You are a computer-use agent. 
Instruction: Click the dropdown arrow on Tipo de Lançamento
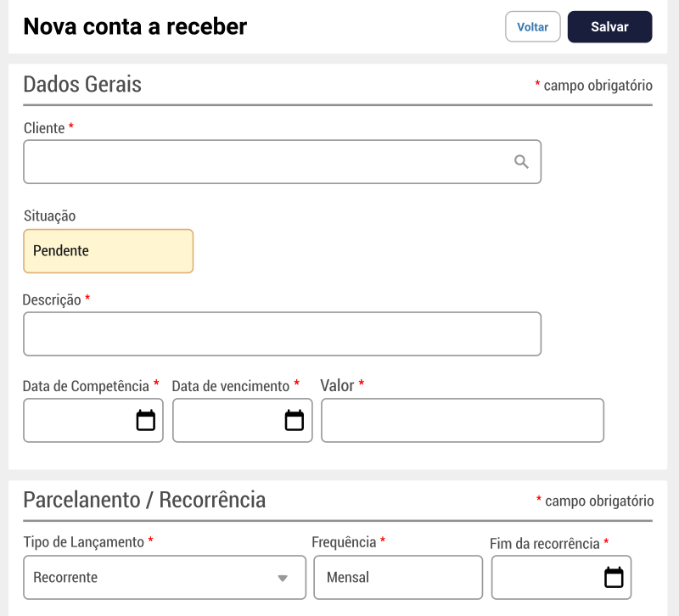(285, 577)
